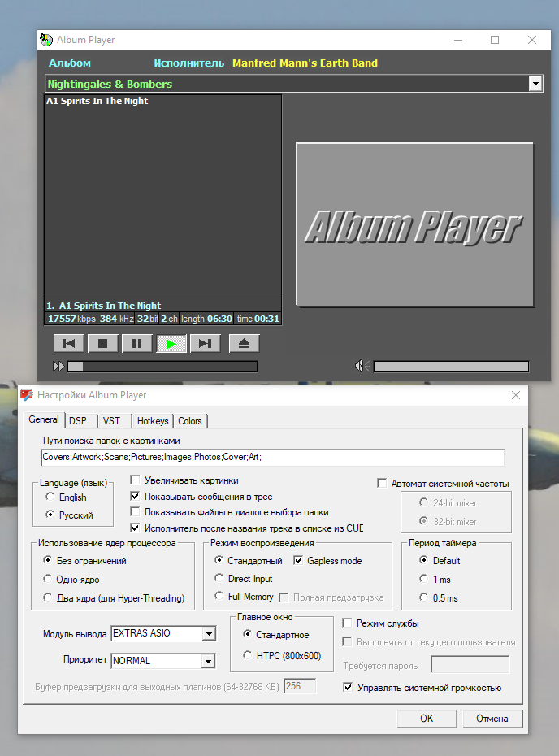Click the Album Player title bar icon
The height and width of the screenshot is (756, 559).
click(46, 40)
